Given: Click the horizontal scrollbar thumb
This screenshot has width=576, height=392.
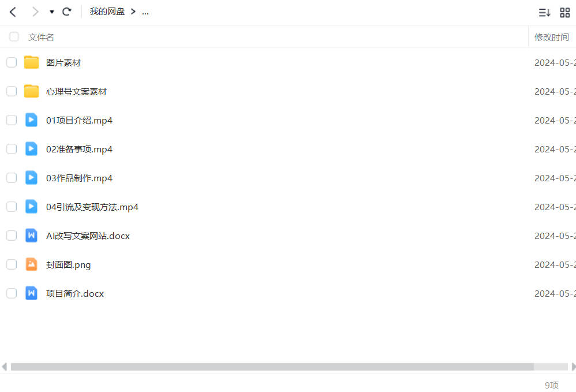Looking at the screenshot, I should tap(272, 367).
